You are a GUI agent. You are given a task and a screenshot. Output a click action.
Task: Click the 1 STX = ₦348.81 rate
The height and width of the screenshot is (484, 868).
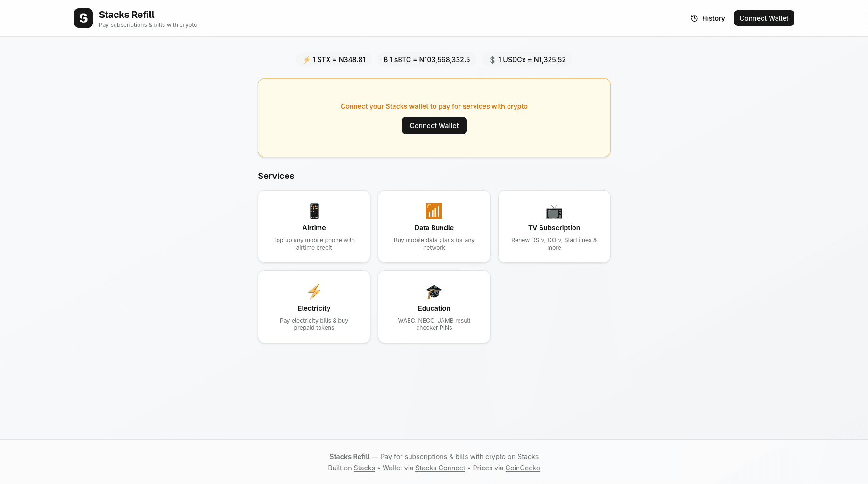(334, 60)
